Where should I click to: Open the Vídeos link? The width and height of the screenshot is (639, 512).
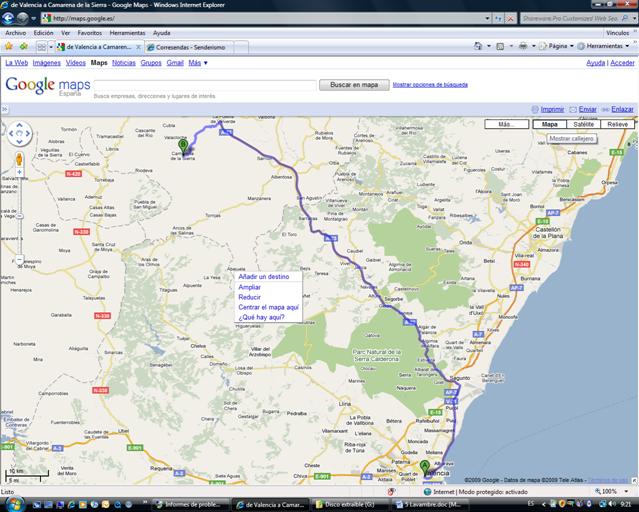coord(76,63)
